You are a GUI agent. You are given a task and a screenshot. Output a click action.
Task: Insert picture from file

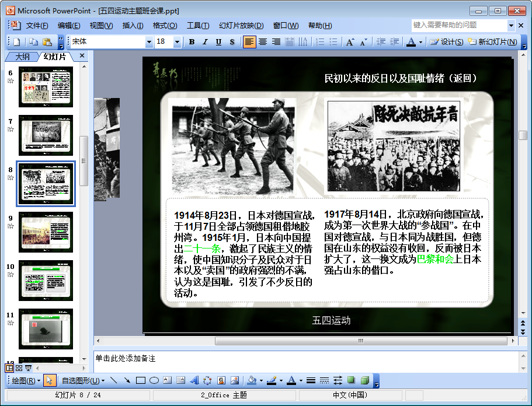234,380
